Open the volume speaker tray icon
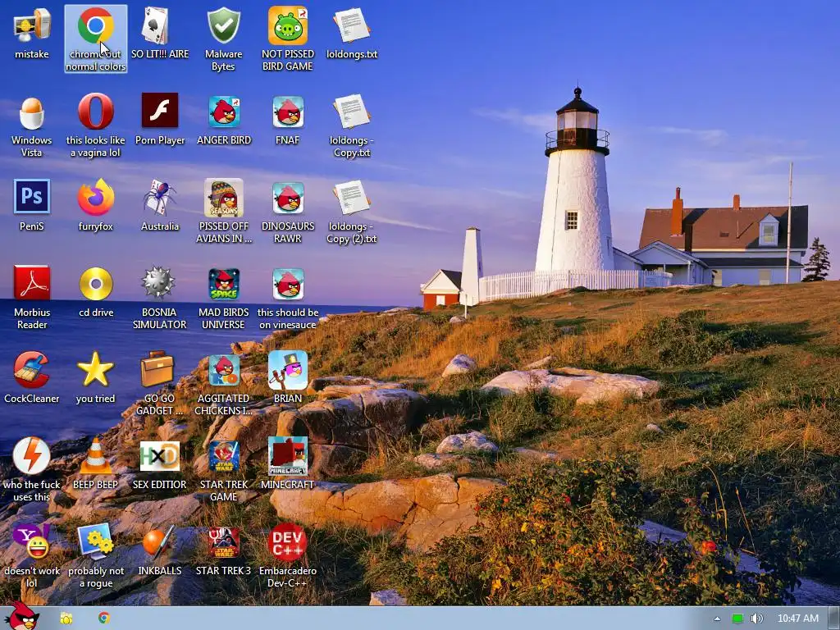Viewport: 840px width, 630px height. tap(757, 619)
